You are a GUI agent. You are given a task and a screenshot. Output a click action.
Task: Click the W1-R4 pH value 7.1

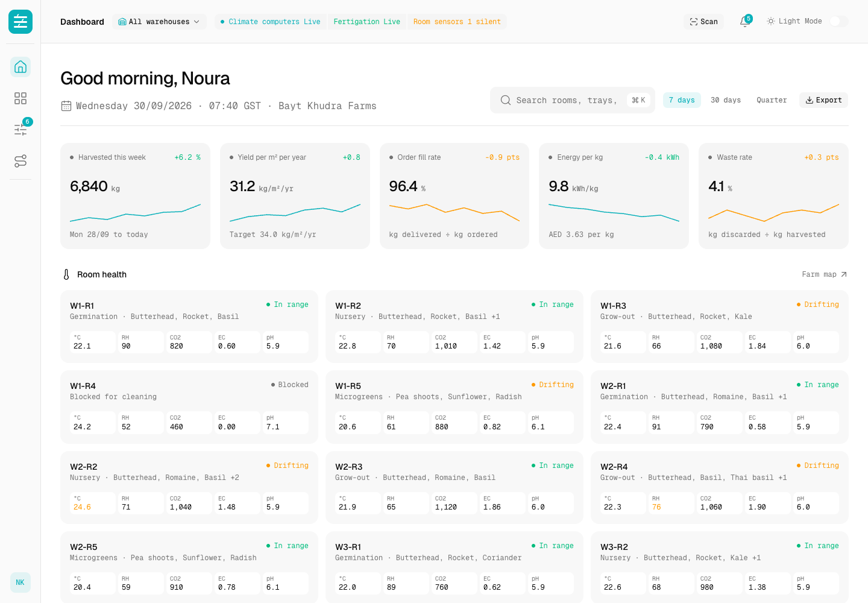273,427
